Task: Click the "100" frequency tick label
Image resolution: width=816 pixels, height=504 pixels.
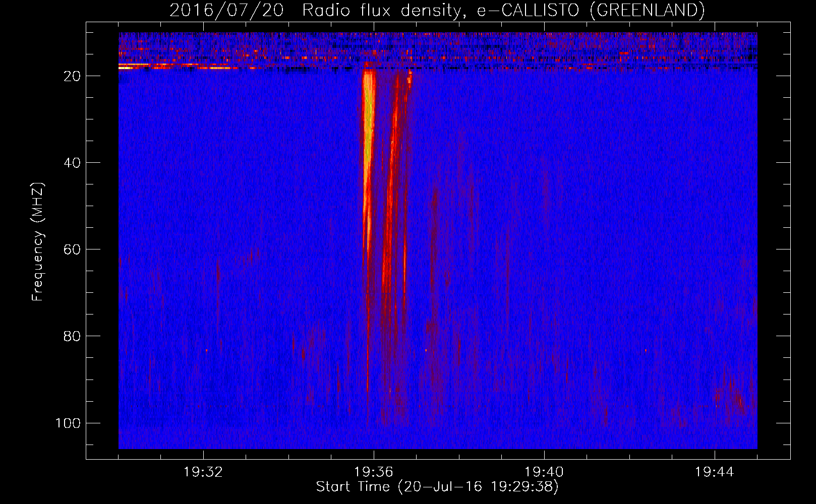Action: (68, 423)
